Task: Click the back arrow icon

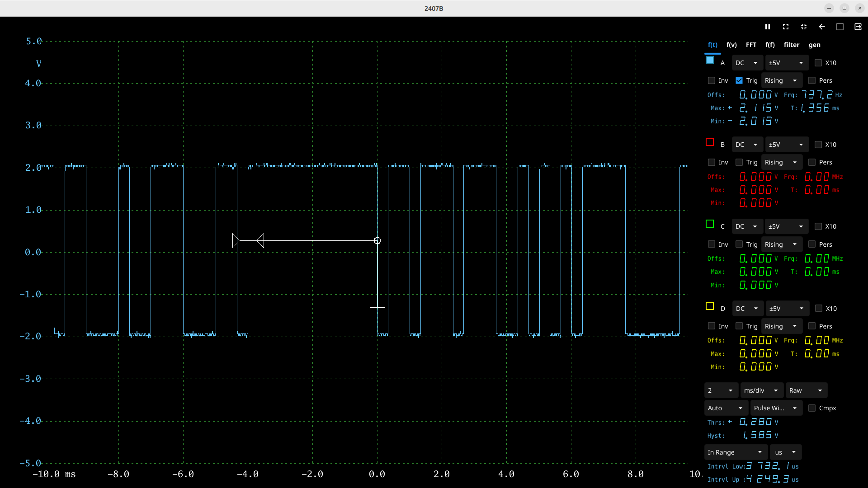Action: [x=822, y=27]
